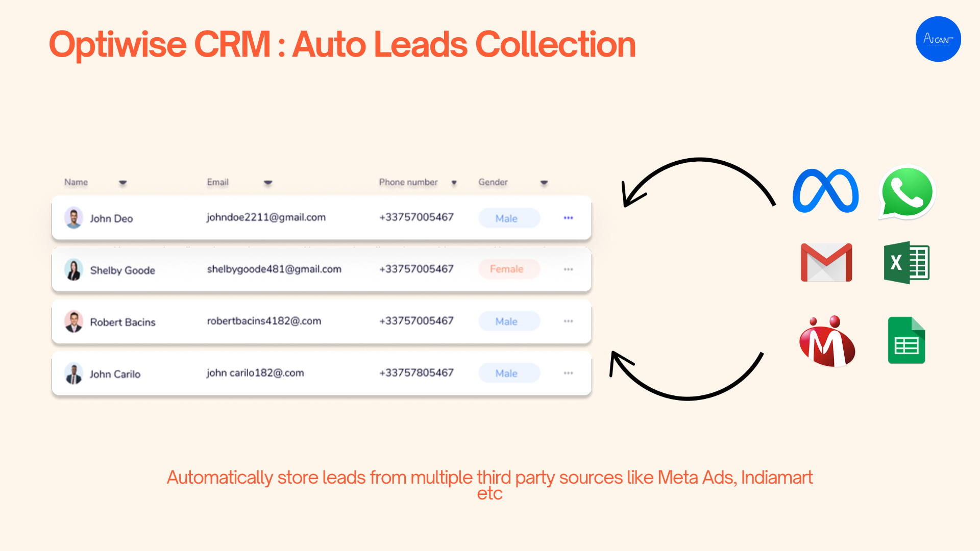980x551 pixels.
Task: Click John Deo's avatar thumbnail
Action: [73, 218]
